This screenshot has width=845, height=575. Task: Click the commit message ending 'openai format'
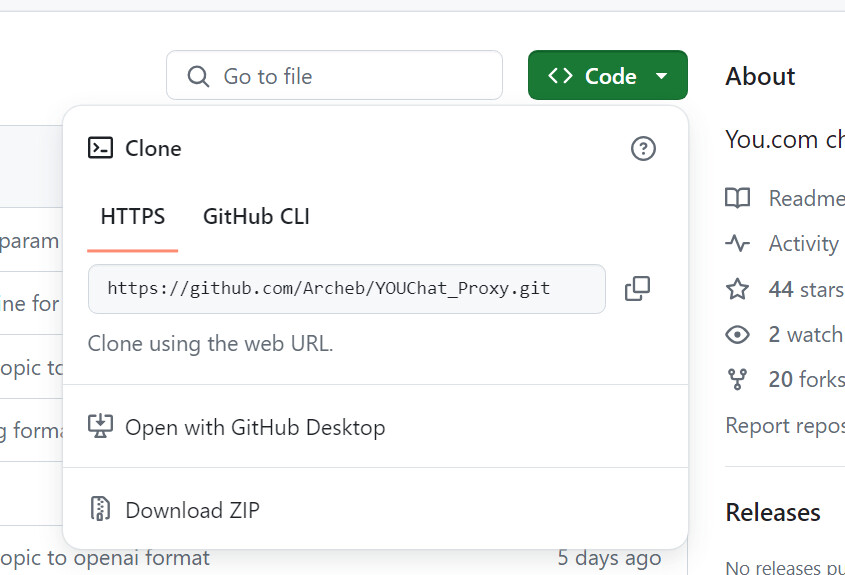(x=105, y=557)
